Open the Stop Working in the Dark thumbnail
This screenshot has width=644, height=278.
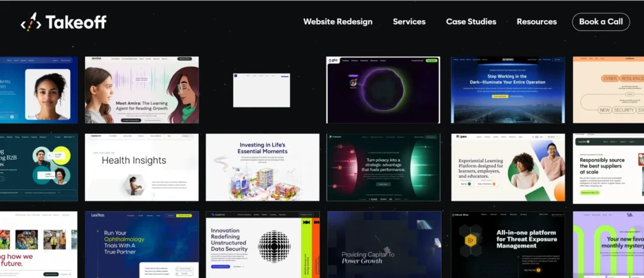508,90
